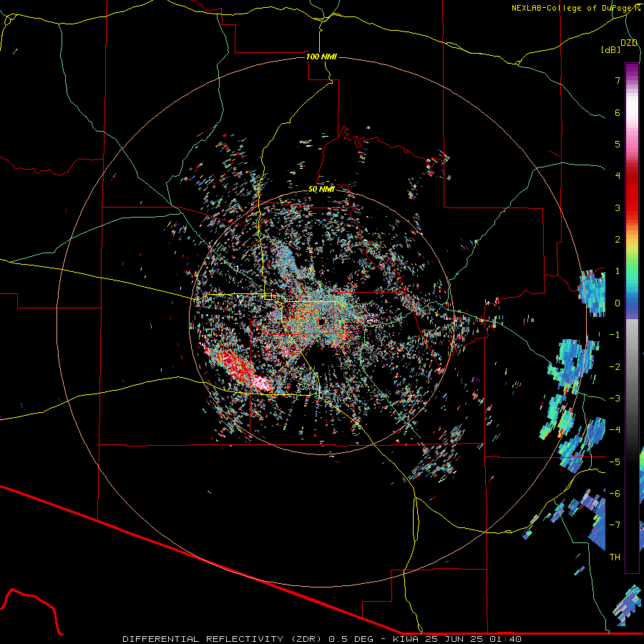Image resolution: width=644 pixels, height=644 pixels.
Task: Click the -7 value on color scale
Action: pyautogui.click(x=615, y=525)
